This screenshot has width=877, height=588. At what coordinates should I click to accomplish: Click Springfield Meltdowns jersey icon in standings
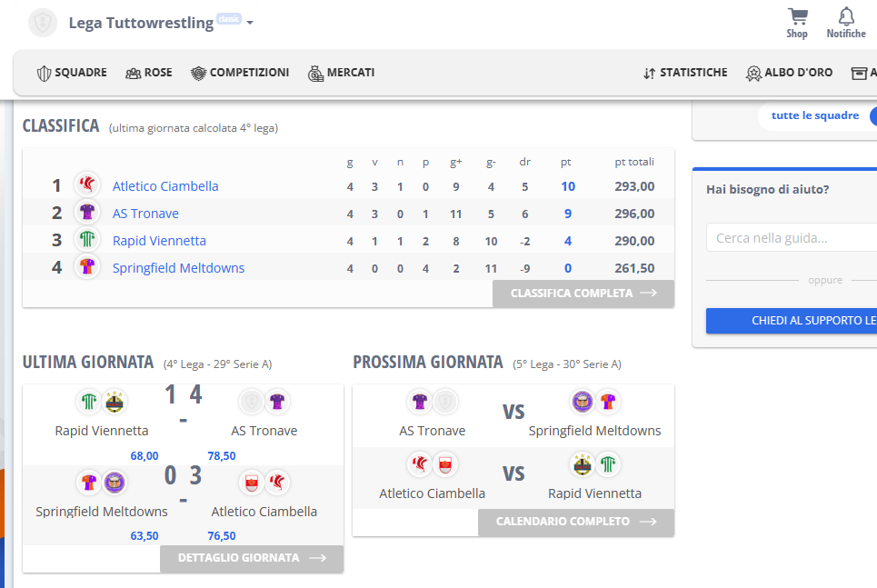[87, 267]
